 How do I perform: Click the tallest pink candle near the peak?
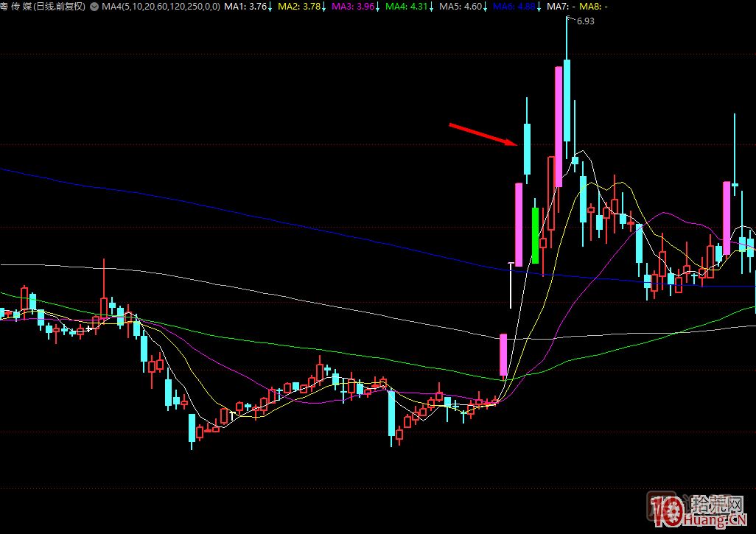pos(559,126)
